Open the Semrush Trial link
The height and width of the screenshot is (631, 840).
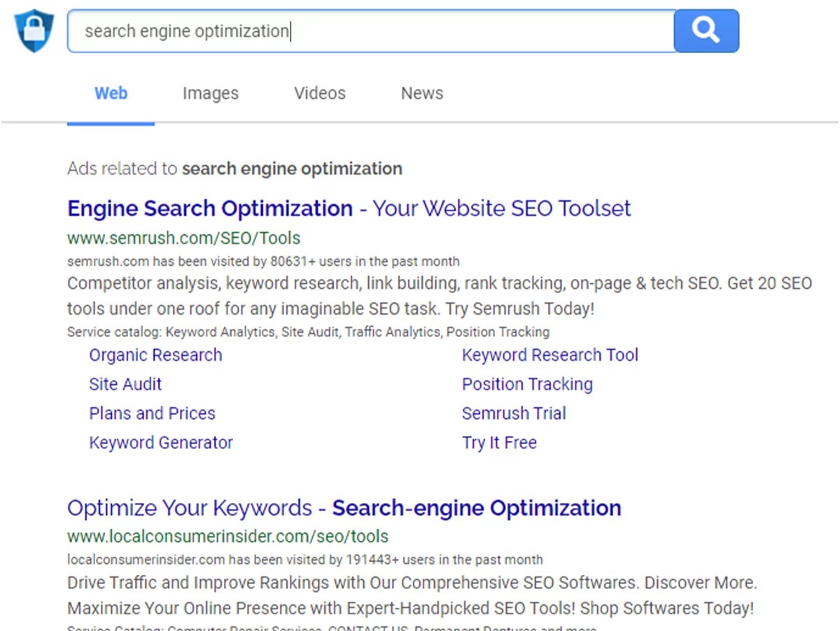pyautogui.click(x=514, y=413)
